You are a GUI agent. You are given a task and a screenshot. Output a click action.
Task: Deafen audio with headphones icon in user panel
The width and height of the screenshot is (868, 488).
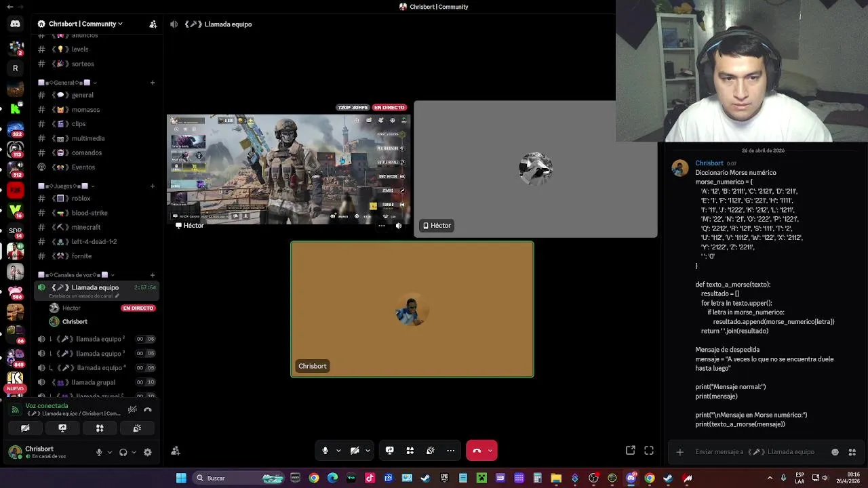(x=123, y=452)
